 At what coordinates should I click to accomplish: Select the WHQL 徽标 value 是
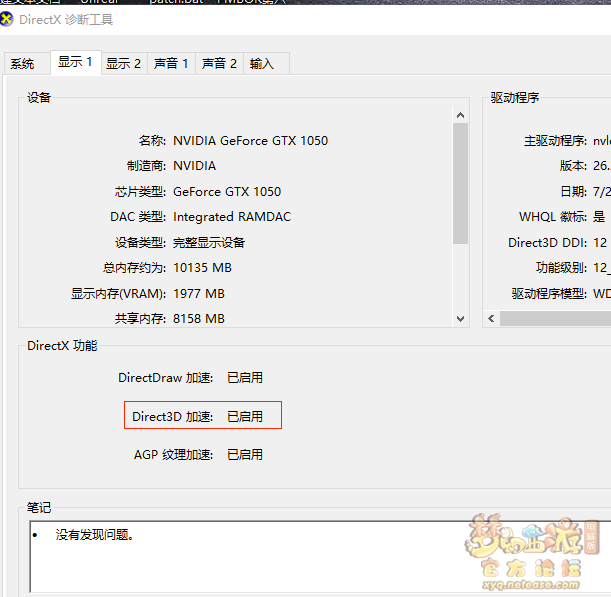pyautogui.click(x=599, y=217)
